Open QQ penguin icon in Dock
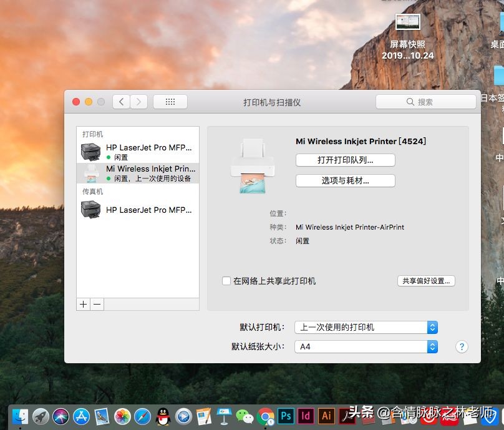Image resolution: width=504 pixels, height=430 pixels. coord(163,416)
